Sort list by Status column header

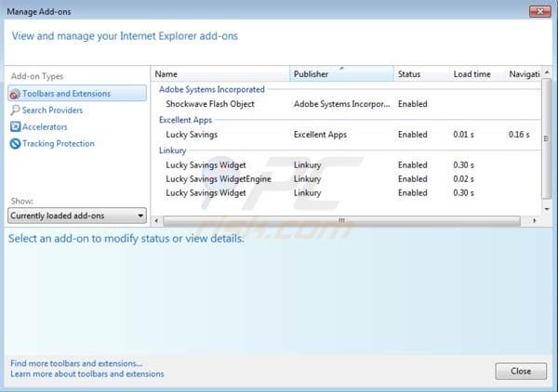pyautogui.click(x=421, y=74)
